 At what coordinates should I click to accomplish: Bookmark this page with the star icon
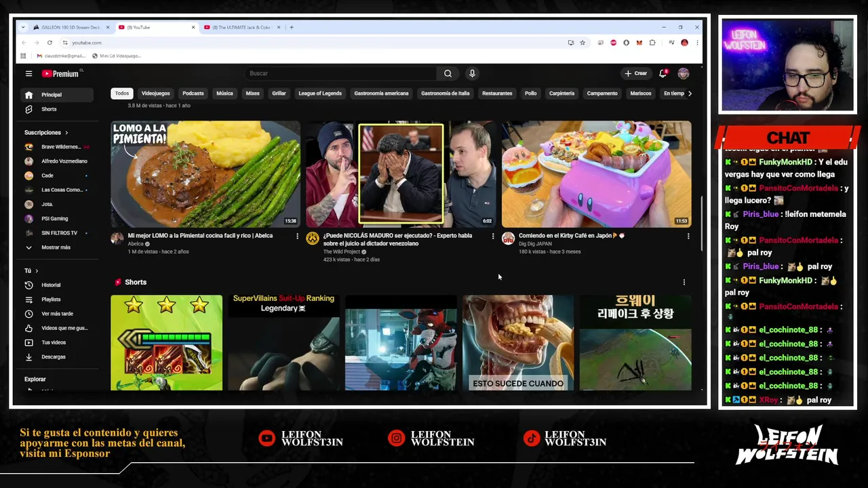(x=583, y=43)
